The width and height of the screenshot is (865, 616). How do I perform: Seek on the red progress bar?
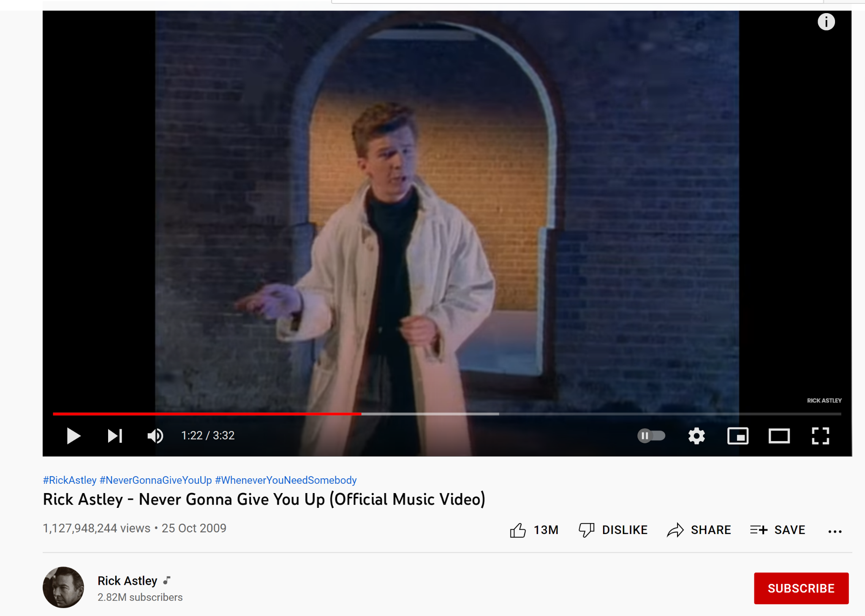point(207,414)
